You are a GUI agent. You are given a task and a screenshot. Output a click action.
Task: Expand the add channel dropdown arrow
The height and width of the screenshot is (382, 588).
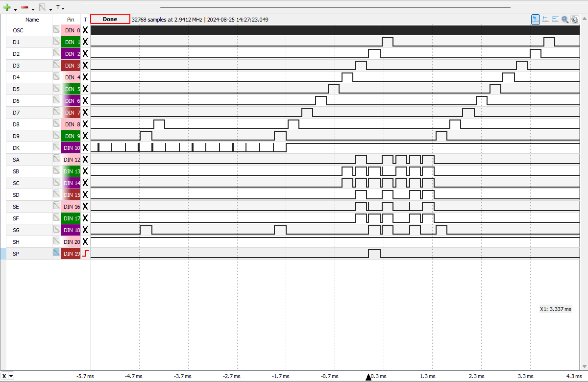tap(15, 9)
